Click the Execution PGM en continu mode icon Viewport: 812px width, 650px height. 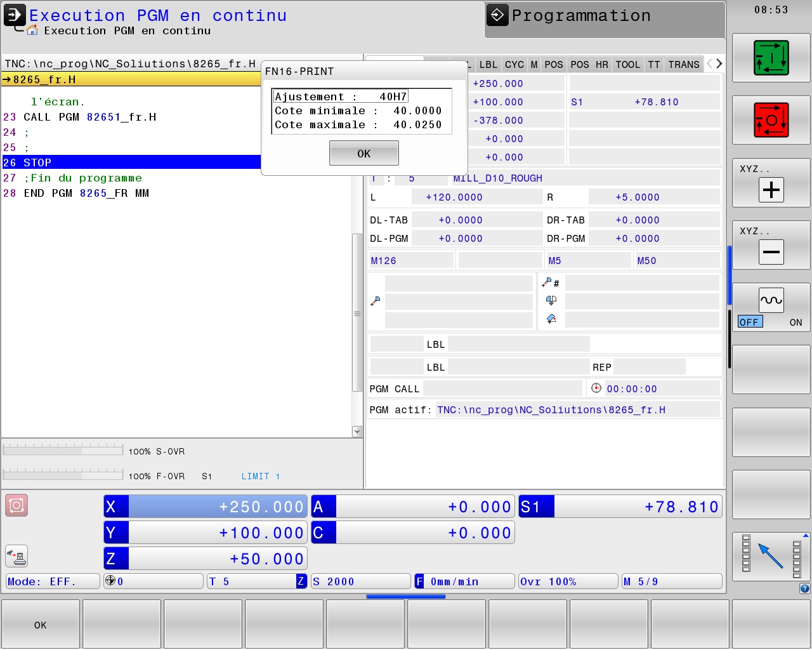15,15
